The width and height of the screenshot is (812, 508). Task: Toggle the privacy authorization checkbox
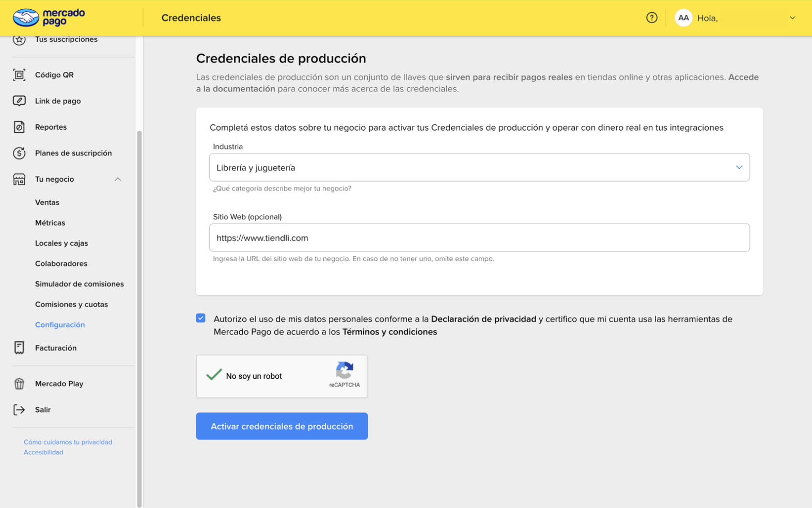[x=201, y=318]
